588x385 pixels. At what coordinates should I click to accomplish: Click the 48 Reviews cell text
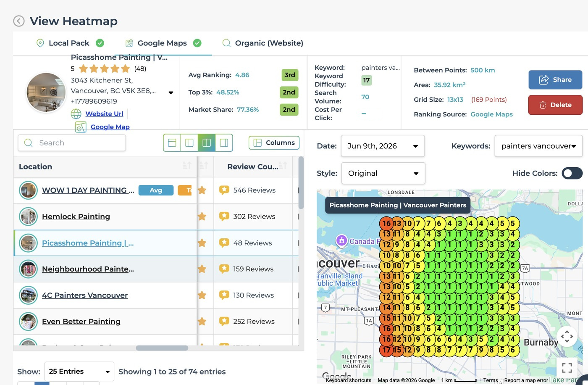coord(252,243)
